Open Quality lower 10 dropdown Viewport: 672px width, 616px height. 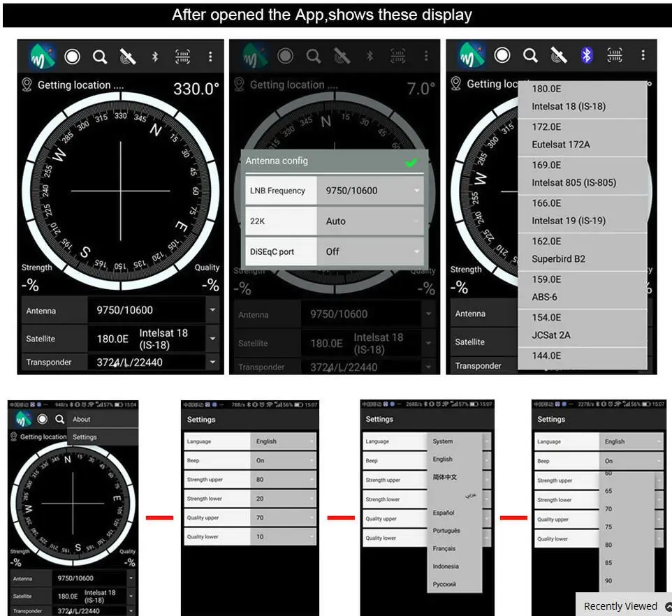coord(284,537)
